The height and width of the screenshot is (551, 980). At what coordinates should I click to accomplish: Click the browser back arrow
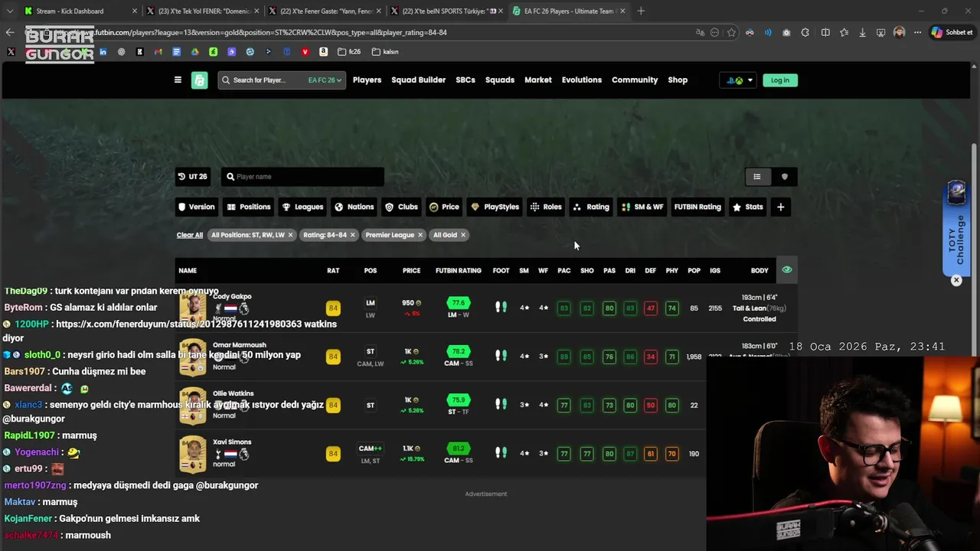click(x=10, y=33)
